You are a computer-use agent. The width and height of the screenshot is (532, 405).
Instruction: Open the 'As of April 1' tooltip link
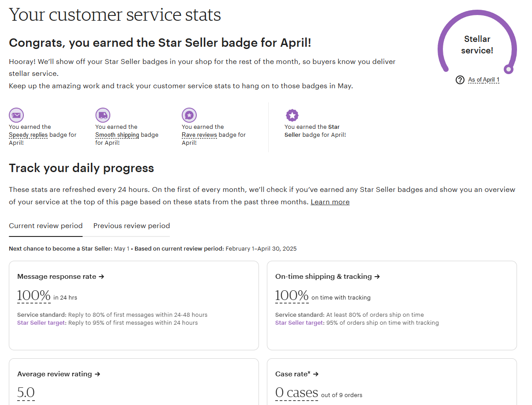click(x=483, y=80)
